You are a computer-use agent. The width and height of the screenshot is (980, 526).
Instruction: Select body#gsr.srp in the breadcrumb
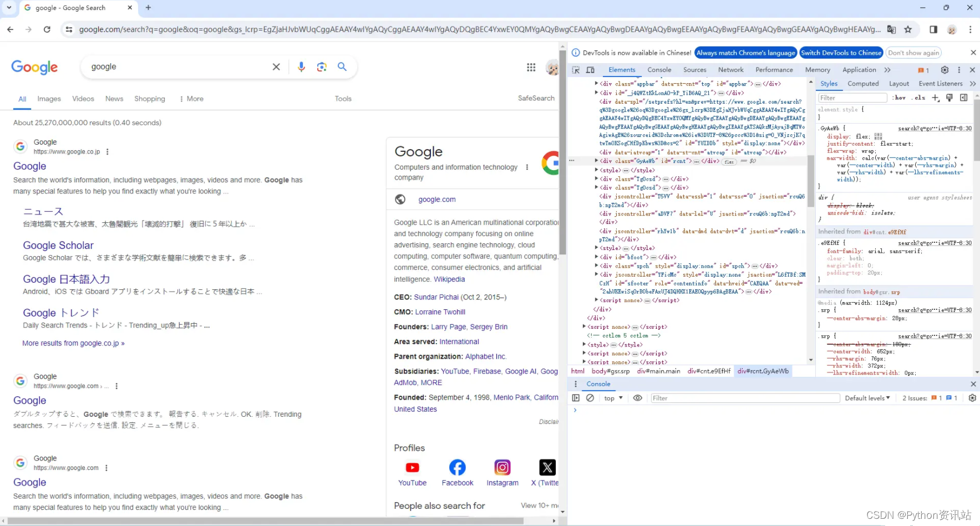click(x=610, y=371)
